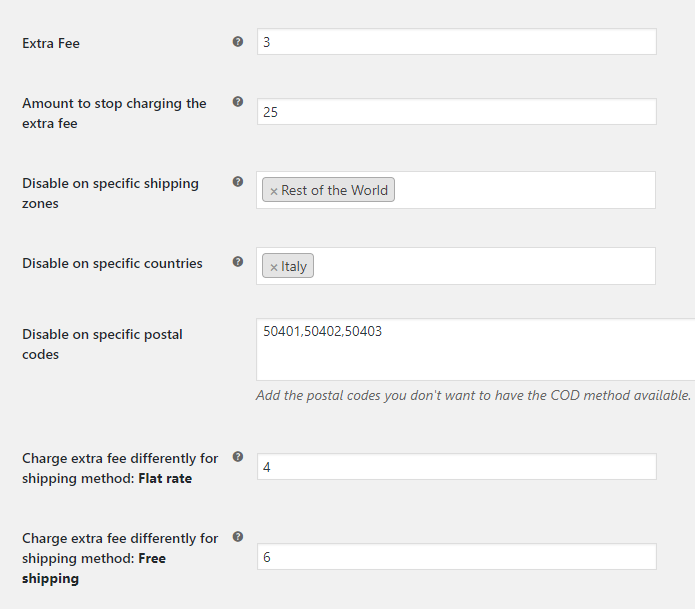Remove the Rest of the World tag

click(x=273, y=191)
